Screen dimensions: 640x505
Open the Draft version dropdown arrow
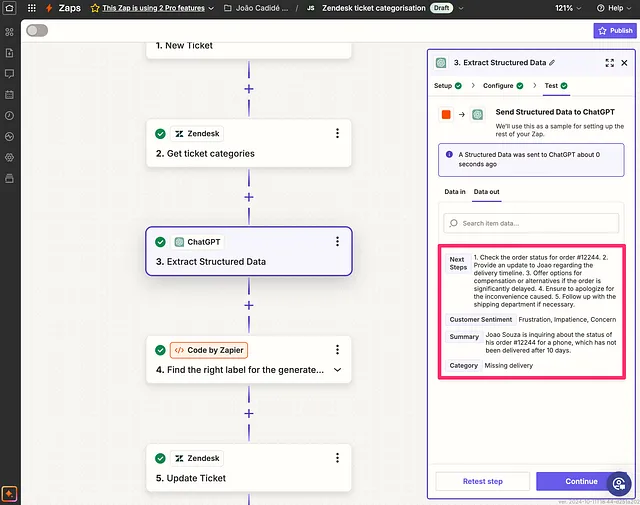coord(461,8)
